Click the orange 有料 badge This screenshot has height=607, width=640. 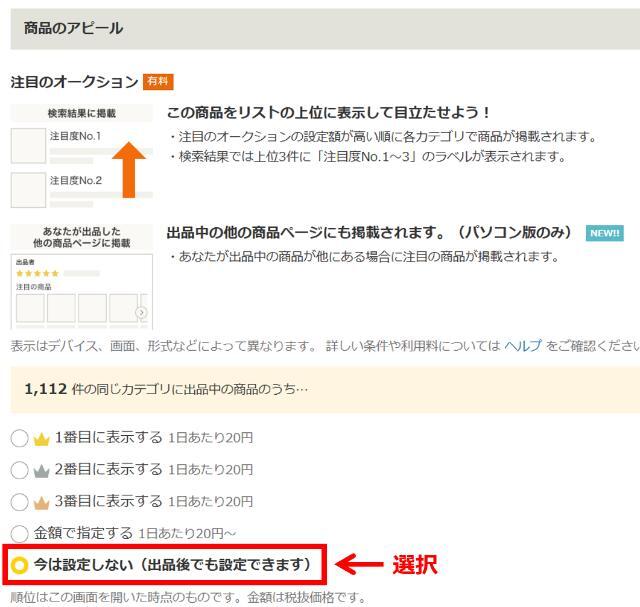click(x=158, y=82)
